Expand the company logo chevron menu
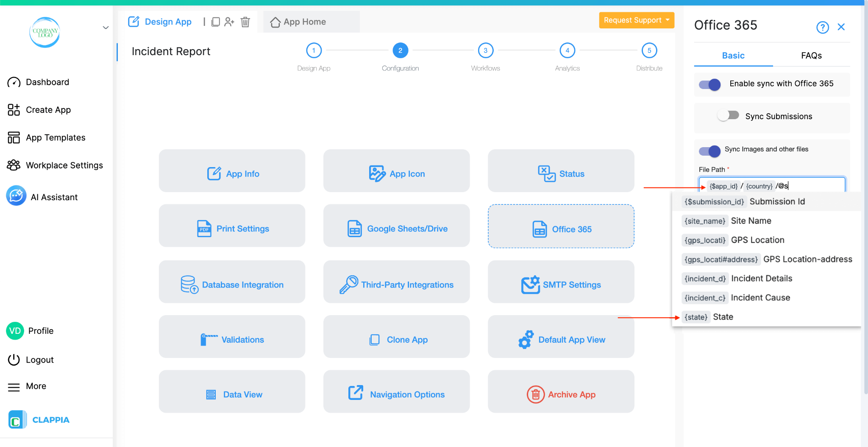Viewport: 868px width, 447px height. tap(105, 27)
